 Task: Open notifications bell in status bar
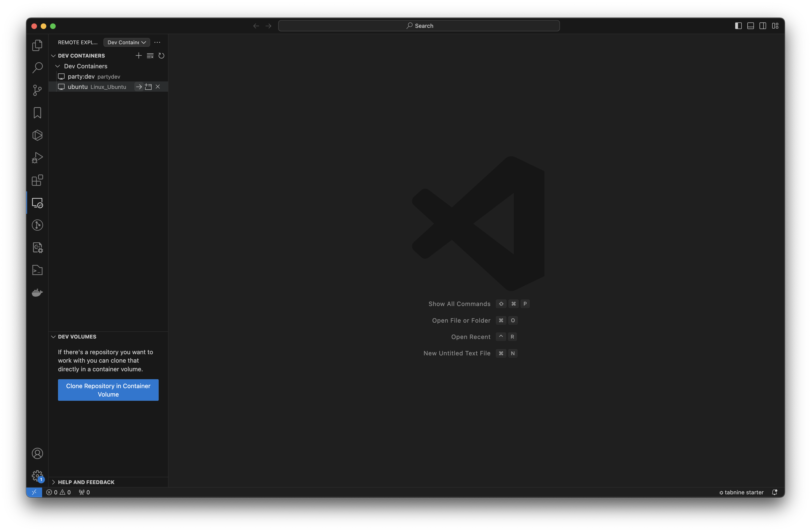[774, 492]
